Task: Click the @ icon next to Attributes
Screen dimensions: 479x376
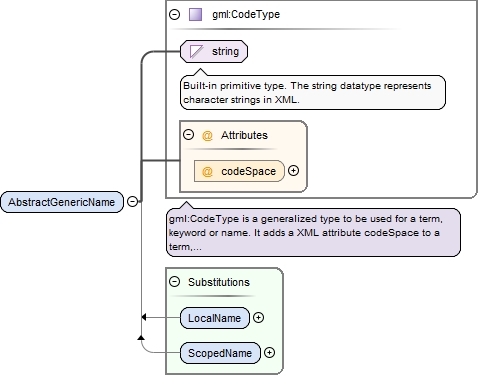Action: (207, 135)
